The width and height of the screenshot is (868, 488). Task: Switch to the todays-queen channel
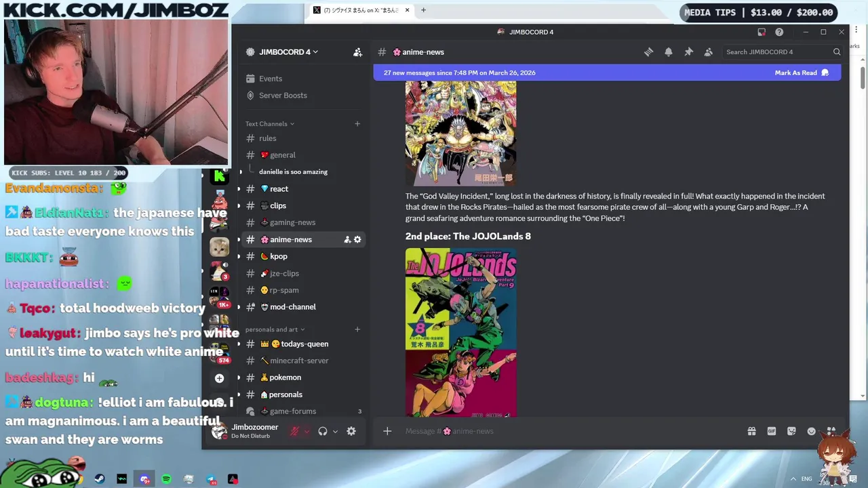303,344
